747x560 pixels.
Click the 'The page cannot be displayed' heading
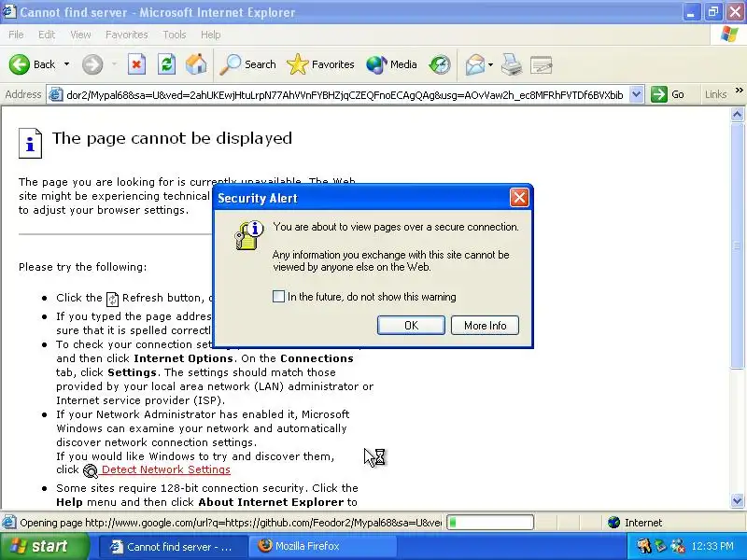coord(172,138)
